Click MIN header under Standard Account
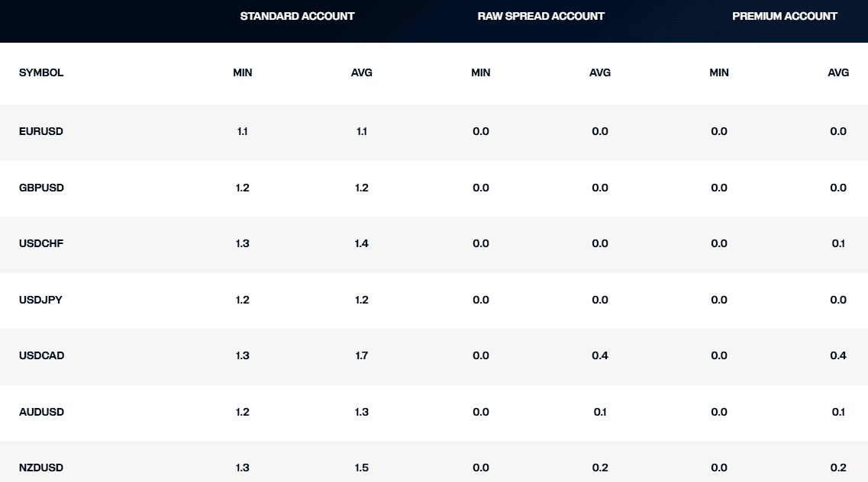868x482 pixels. (x=243, y=73)
